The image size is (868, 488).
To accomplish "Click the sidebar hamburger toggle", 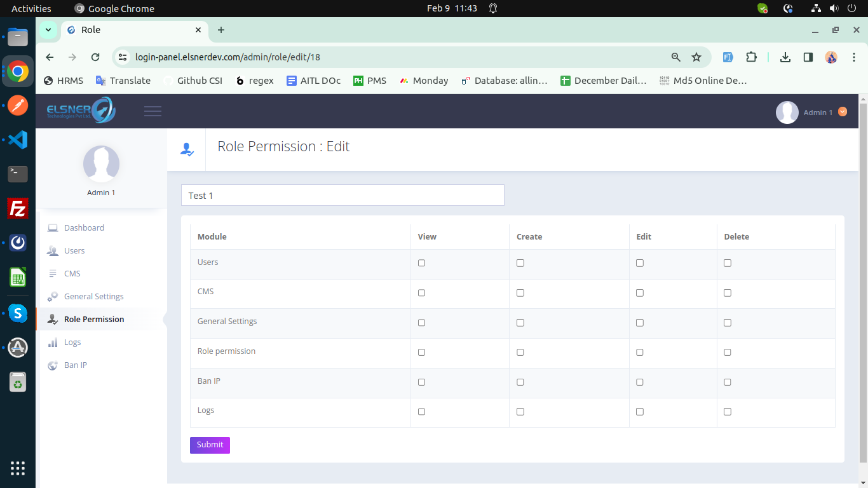I will click(153, 111).
